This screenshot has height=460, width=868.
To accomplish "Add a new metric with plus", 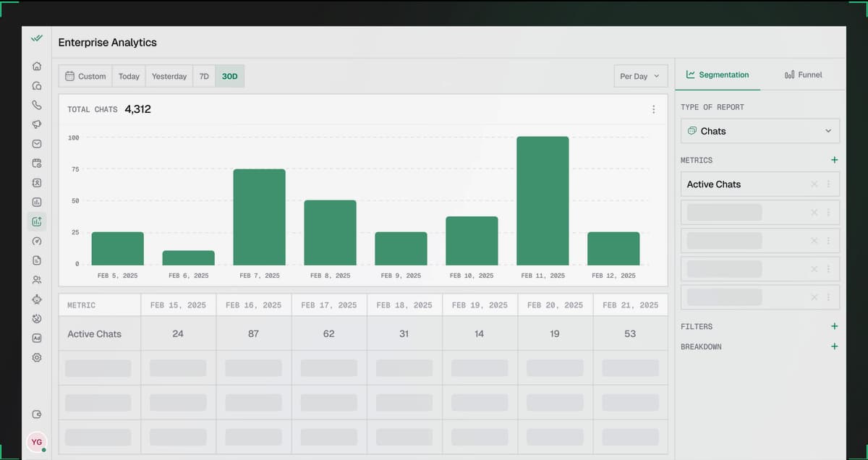I will click(x=834, y=160).
